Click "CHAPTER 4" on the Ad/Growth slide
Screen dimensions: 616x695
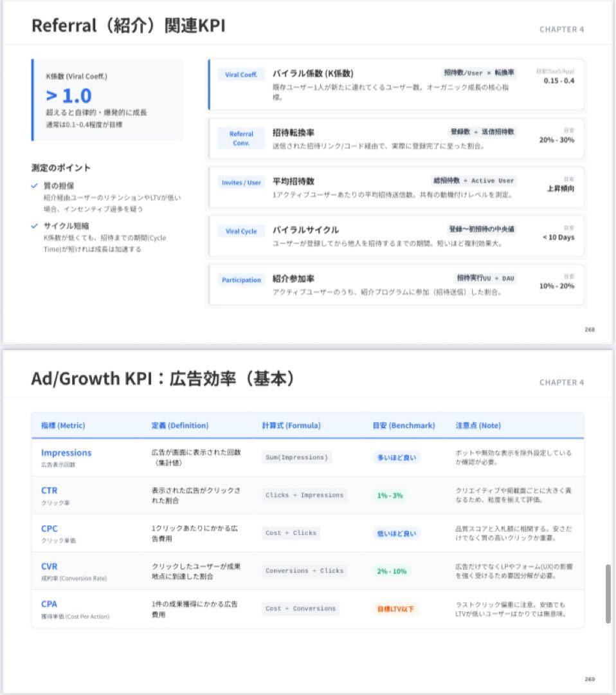click(561, 382)
